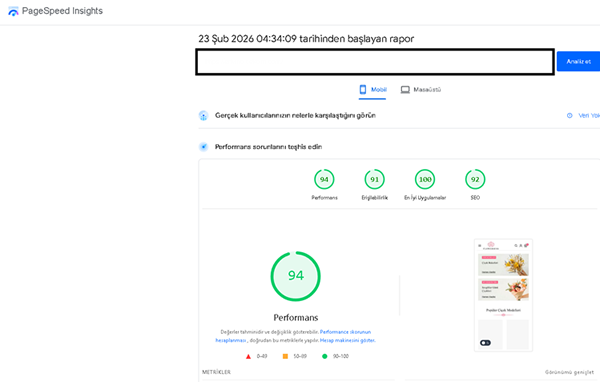The width and height of the screenshot is (600, 382).
Task: Click Görünümü genişlet to expand view
Action: [x=569, y=372]
